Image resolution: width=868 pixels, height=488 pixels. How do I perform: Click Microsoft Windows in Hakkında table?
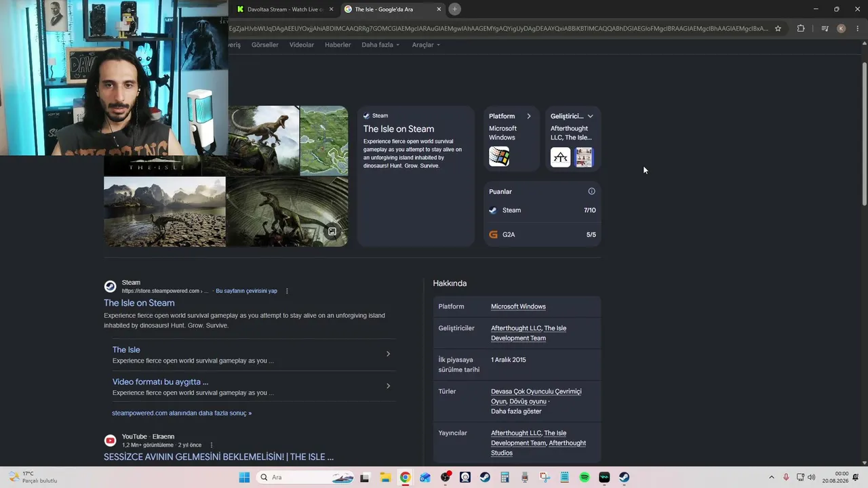click(x=518, y=306)
